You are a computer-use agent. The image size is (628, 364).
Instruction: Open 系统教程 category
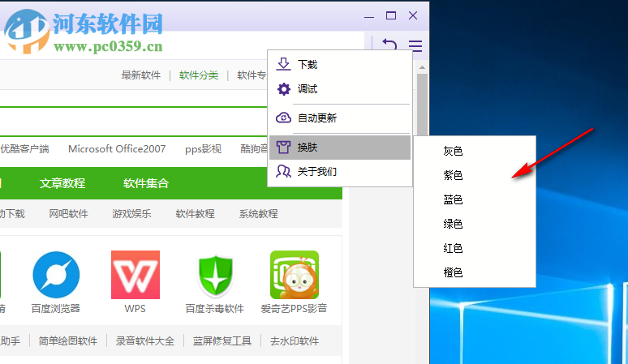click(x=259, y=213)
